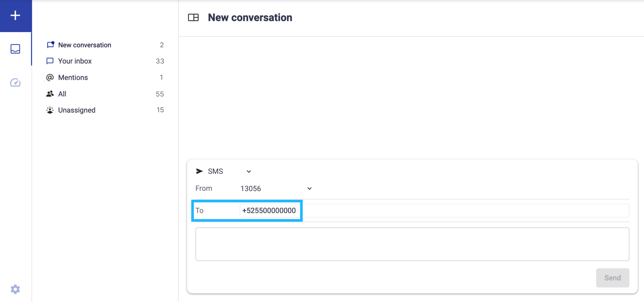
Task: Click the plus icon in top-left corner
Action: click(x=15, y=15)
